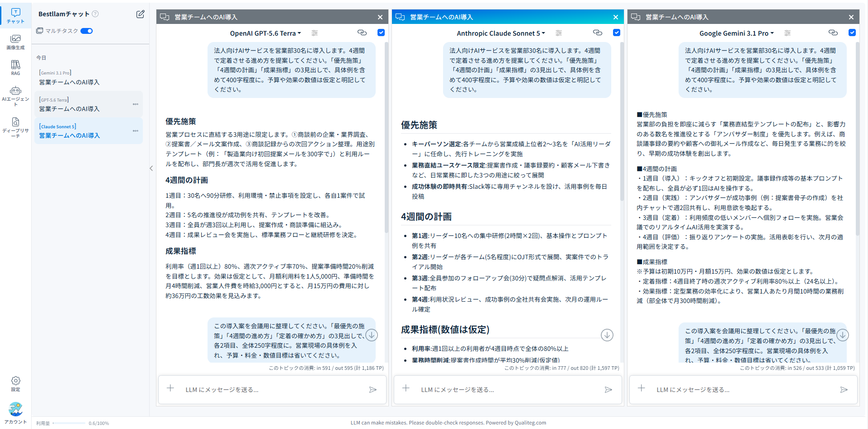
Task: Open the OpenAI GPT-5.6 Terra model dropdown
Action: pos(265,33)
